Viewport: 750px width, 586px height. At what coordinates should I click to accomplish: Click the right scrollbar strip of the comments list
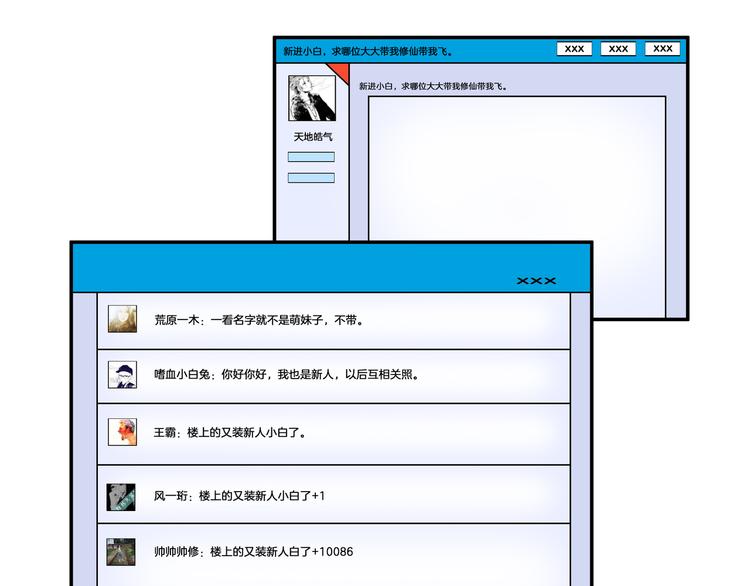[x=580, y=440]
